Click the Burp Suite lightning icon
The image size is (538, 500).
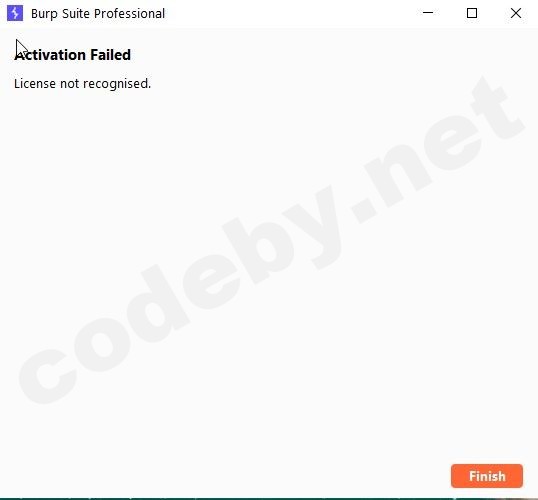click(x=15, y=13)
